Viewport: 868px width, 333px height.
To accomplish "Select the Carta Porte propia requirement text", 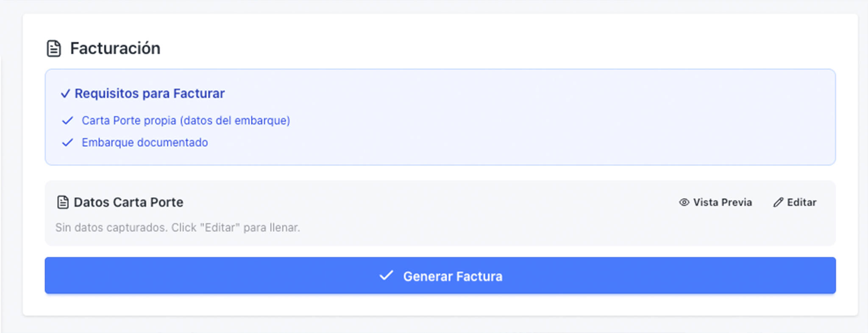I will click(x=186, y=121).
